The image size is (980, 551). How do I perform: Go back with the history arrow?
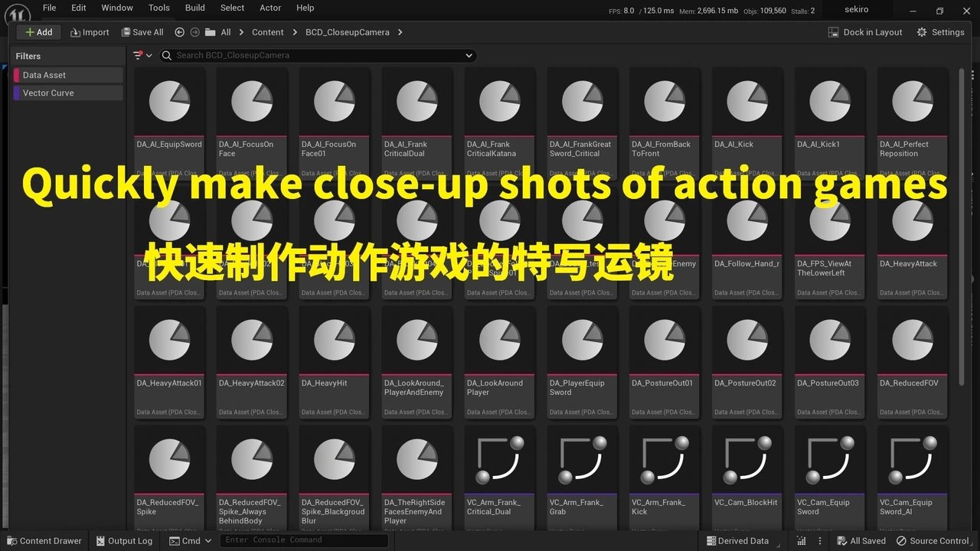pos(180,32)
